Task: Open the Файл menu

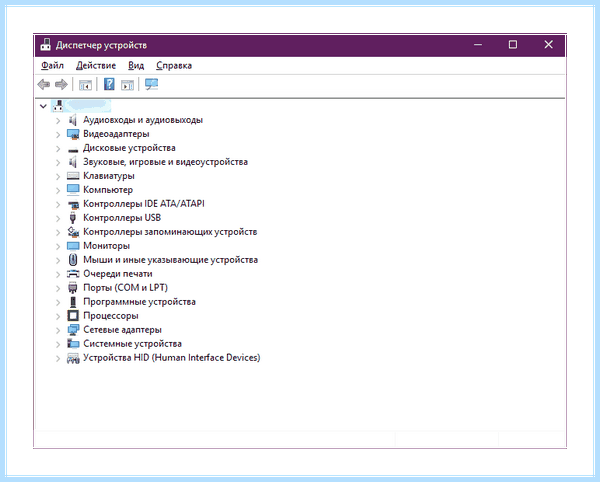Action: pyautogui.click(x=52, y=65)
